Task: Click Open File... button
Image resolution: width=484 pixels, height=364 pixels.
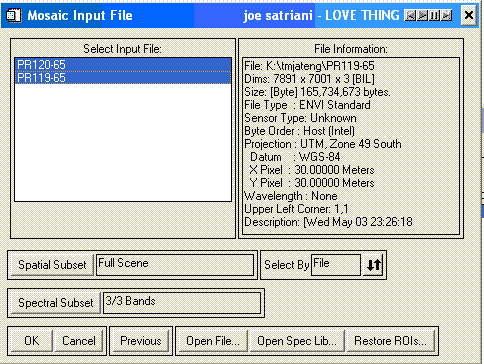Action: (213, 341)
